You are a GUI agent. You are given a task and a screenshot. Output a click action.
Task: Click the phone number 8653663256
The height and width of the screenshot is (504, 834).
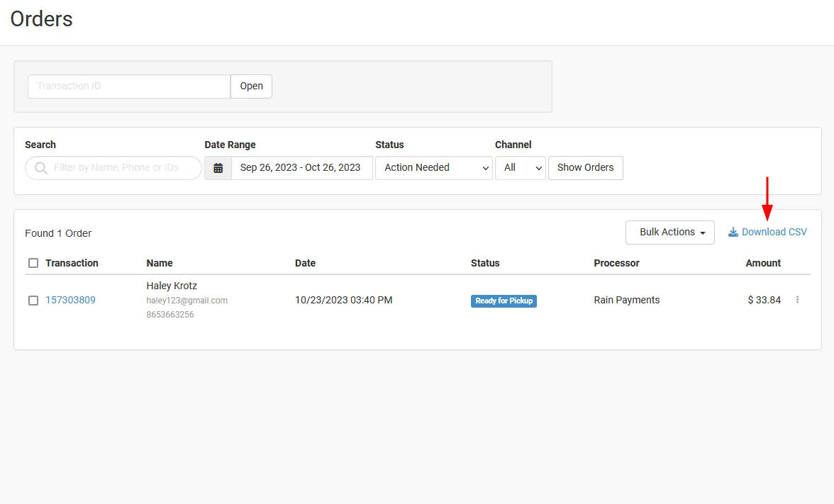tap(170, 315)
